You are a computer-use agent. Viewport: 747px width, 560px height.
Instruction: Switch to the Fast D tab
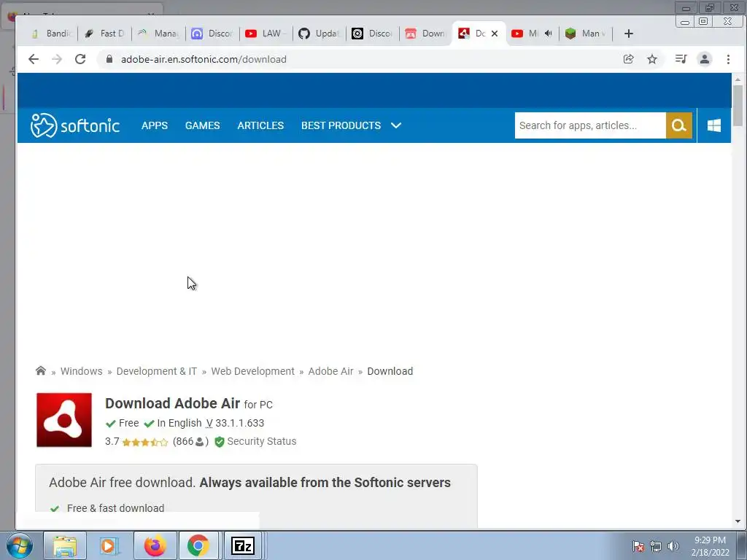104,34
